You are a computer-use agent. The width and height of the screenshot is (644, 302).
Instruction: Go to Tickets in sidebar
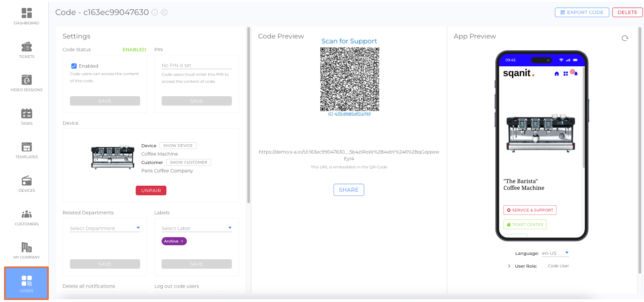point(26,50)
